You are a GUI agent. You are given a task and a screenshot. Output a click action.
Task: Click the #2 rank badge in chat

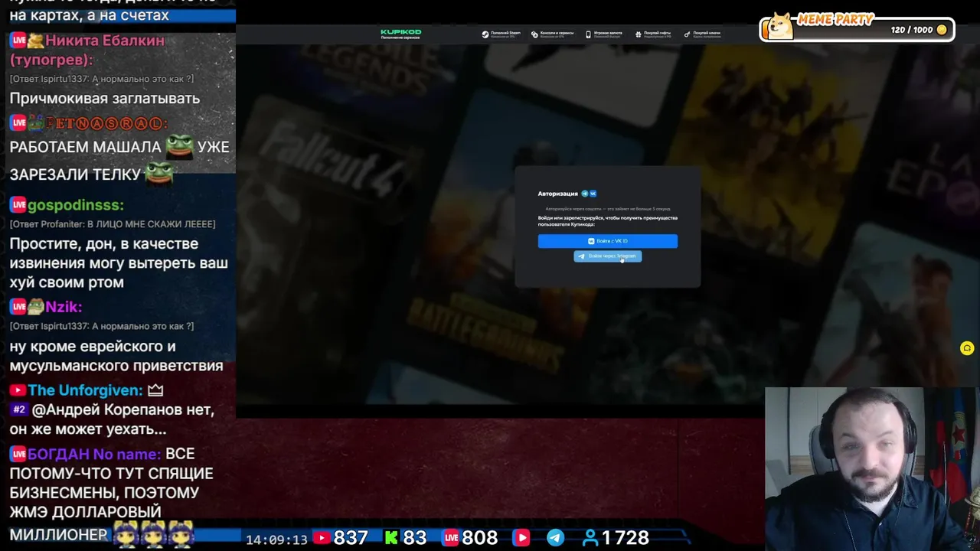pyautogui.click(x=19, y=410)
